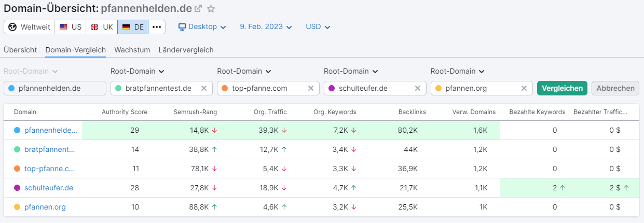
Task: Clear the top-pfanne.com competitor field
Action: click(310, 88)
